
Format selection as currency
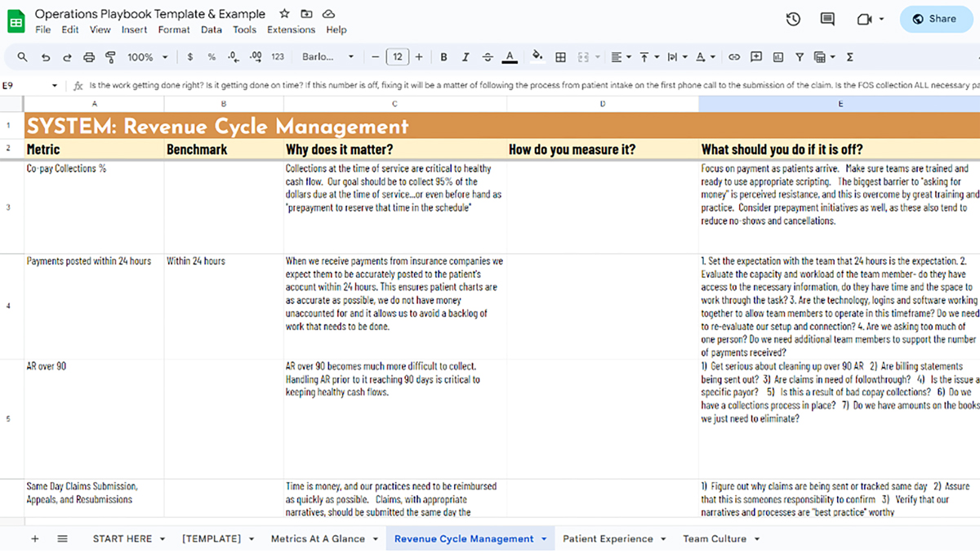click(x=190, y=57)
